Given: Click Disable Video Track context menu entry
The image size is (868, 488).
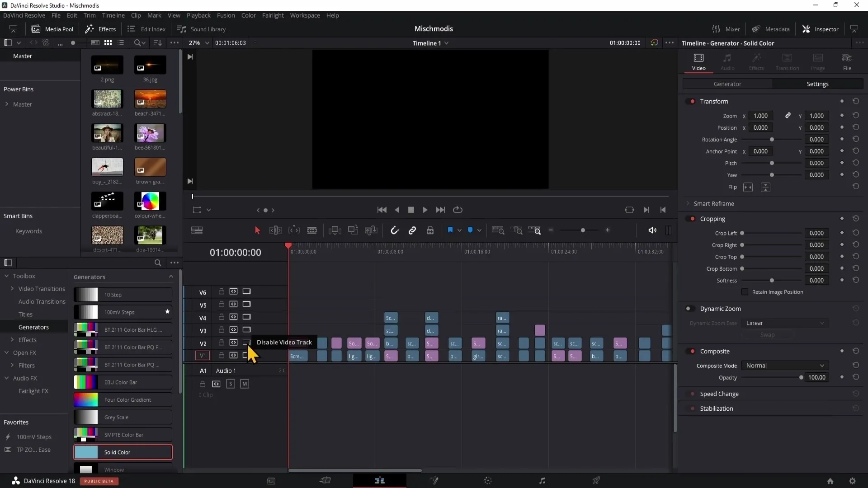Looking at the screenshot, I should (284, 342).
